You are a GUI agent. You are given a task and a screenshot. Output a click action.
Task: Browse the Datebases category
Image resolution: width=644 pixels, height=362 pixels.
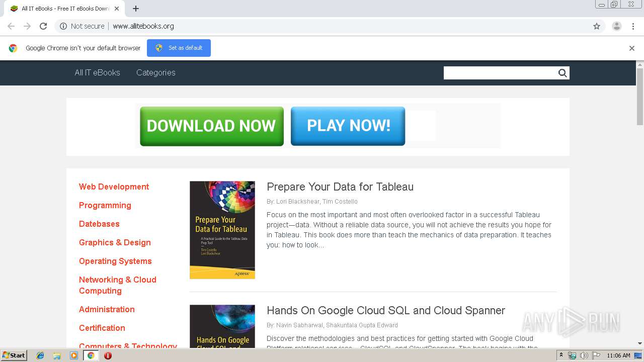click(99, 224)
